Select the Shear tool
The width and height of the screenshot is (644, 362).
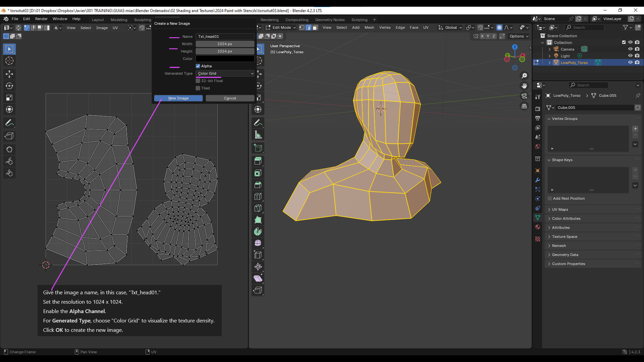pyautogui.click(x=258, y=279)
